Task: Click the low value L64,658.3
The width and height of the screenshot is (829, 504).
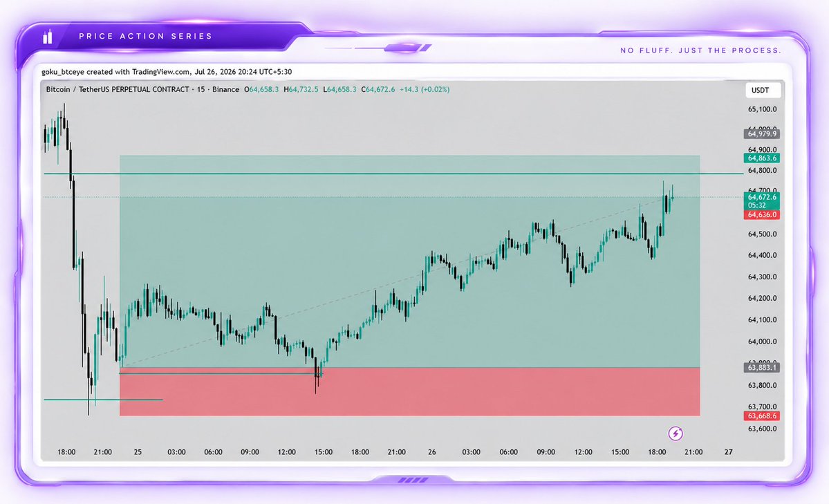Action: click(x=339, y=89)
